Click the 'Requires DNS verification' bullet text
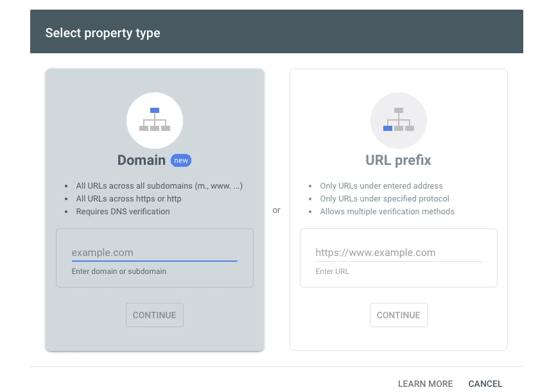The width and height of the screenshot is (556, 392). (x=123, y=211)
